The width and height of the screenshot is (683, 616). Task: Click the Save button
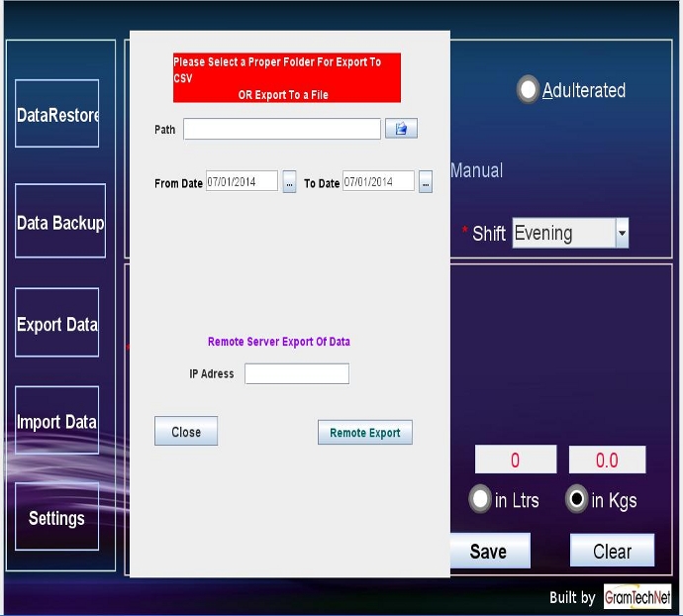point(489,551)
